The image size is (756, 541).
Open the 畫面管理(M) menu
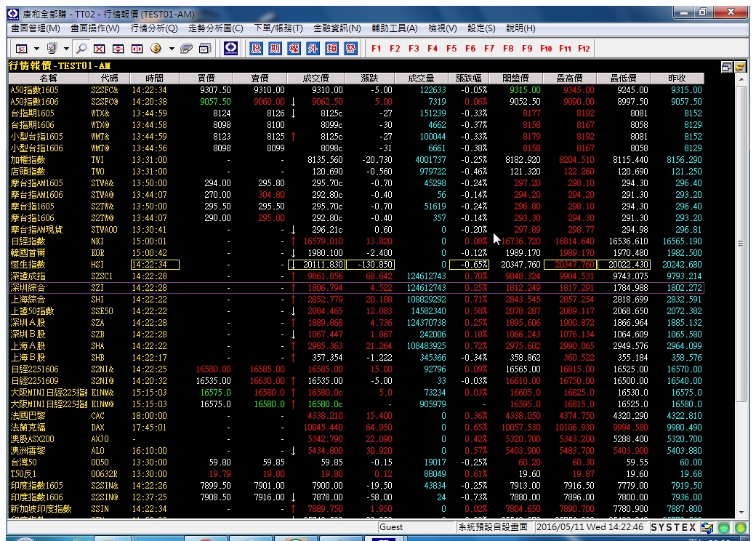coord(36,28)
